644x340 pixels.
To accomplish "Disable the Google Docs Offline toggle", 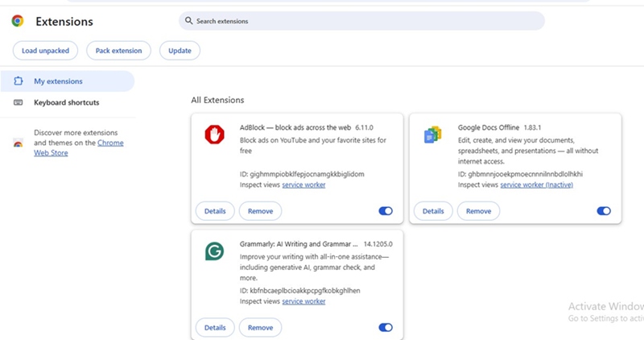I will click(604, 211).
